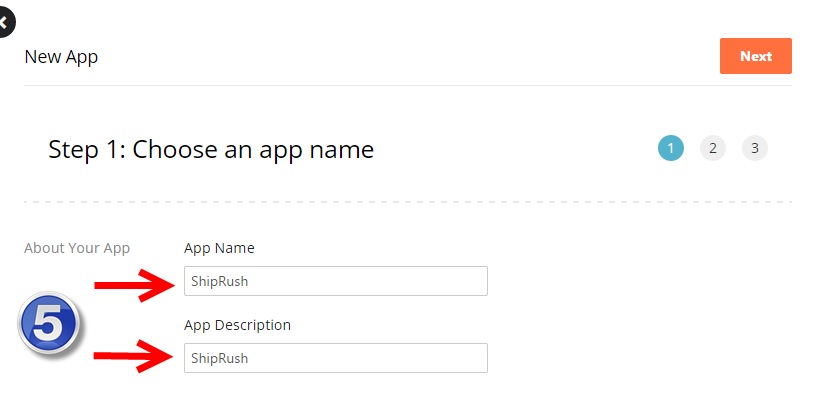Click the white arrow inside black close circle
This screenshot has height=398, width=816.
pyautogui.click(x=3, y=23)
